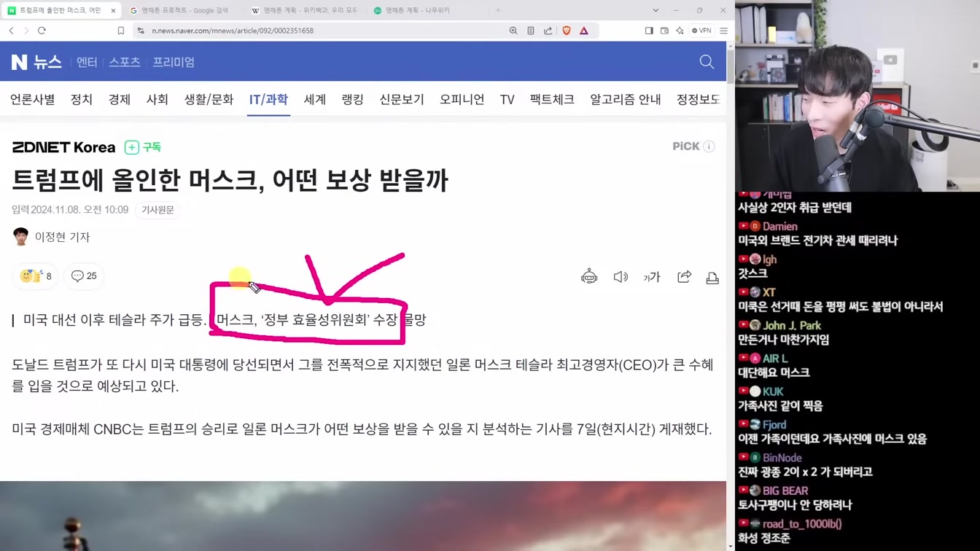980x551 pixels.
Task: Open the news search magnifier
Action: tap(707, 62)
